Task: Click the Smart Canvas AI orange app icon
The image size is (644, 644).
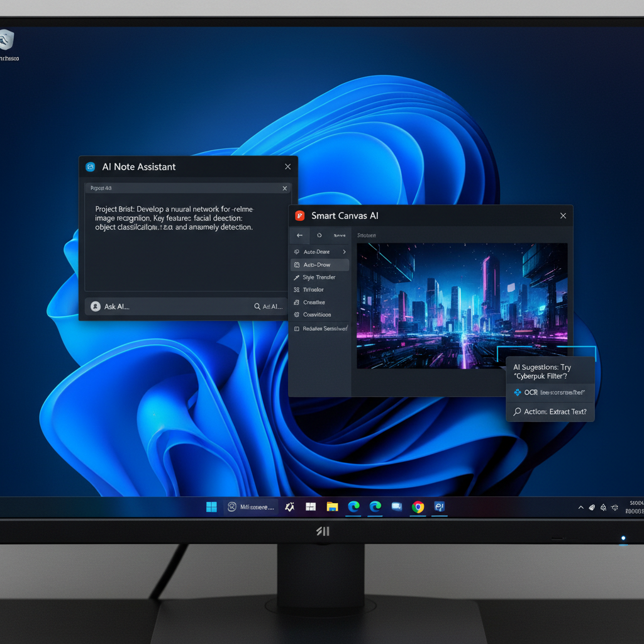Action: [x=300, y=216]
